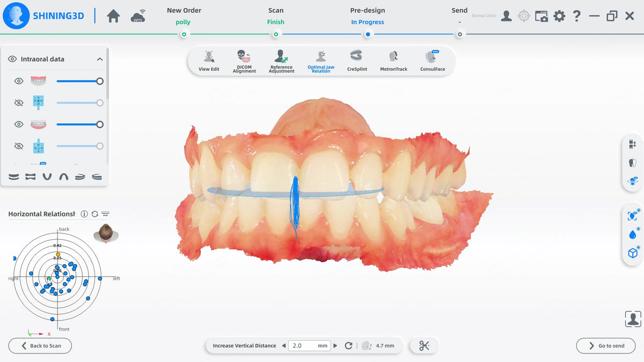Select first jaw view preset icon

[14, 176]
